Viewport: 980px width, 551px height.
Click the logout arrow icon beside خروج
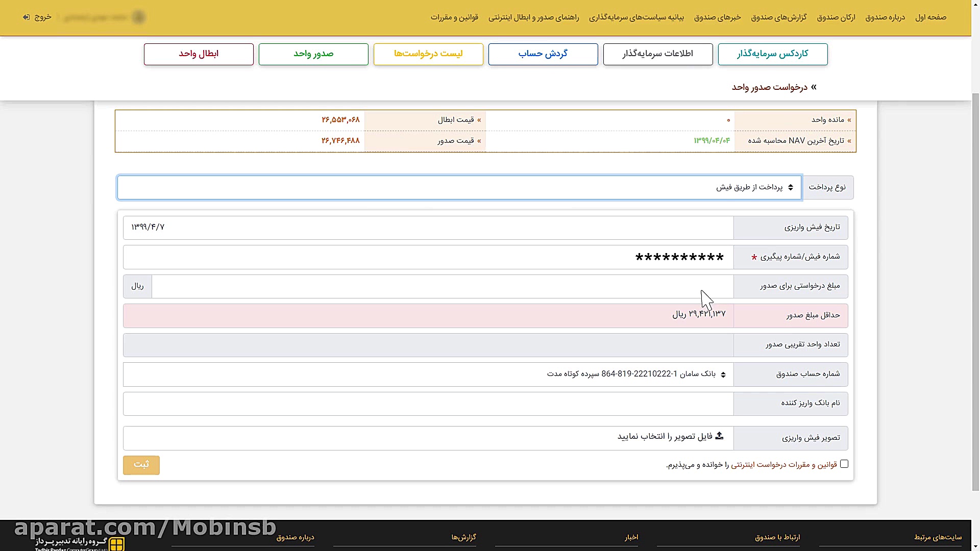coord(26,17)
